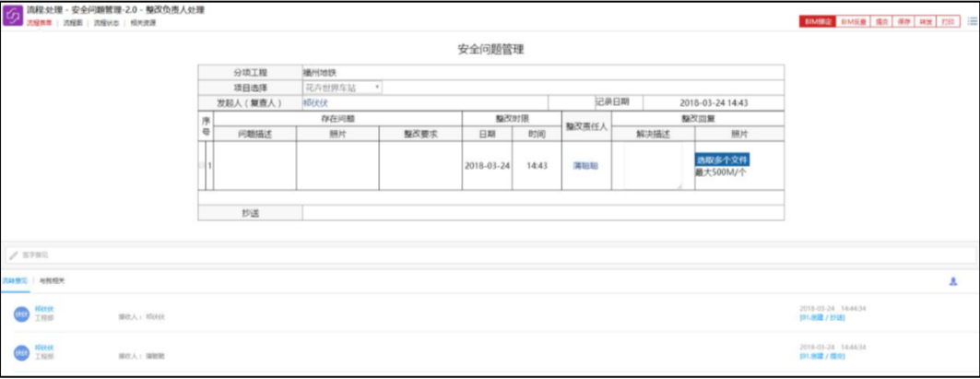Image resolution: width=980 pixels, height=379 pixels.
Task: Click avatar of second comment entry
Action: pos(22,352)
